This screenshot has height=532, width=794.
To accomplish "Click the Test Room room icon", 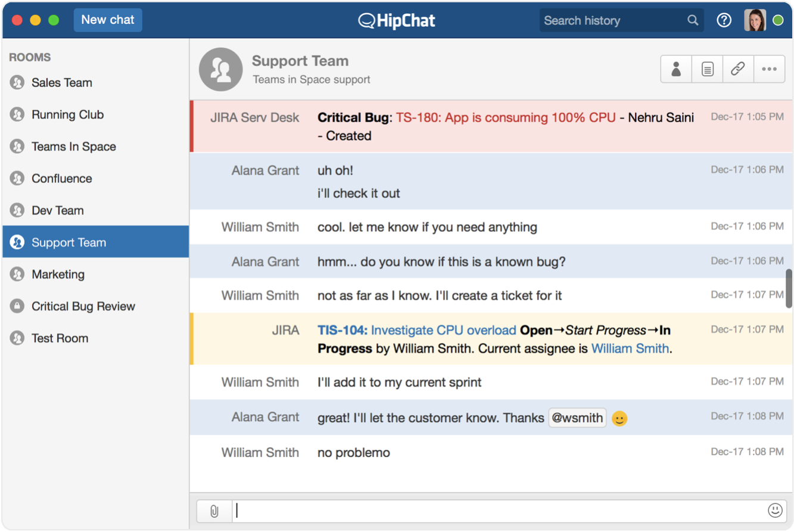I will tap(17, 338).
